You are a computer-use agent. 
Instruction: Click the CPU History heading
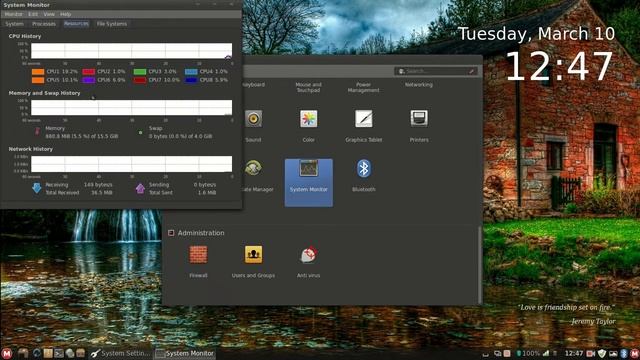click(25, 36)
